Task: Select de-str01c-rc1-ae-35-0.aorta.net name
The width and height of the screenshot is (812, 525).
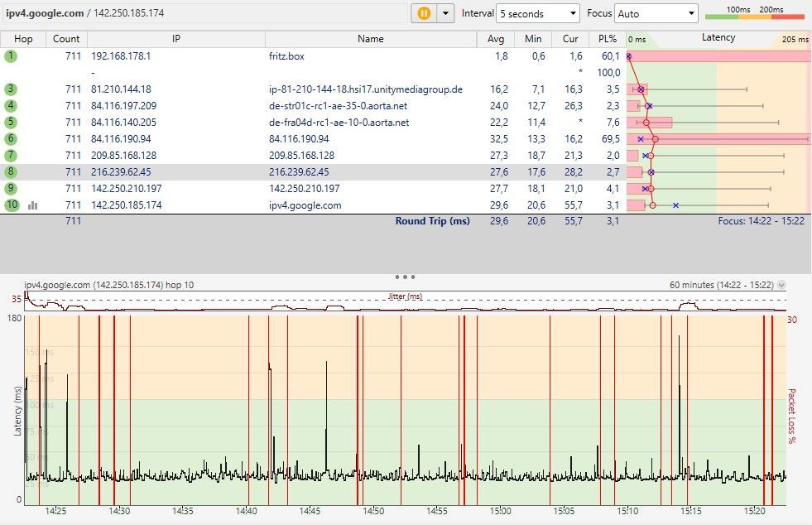Action: click(339, 106)
